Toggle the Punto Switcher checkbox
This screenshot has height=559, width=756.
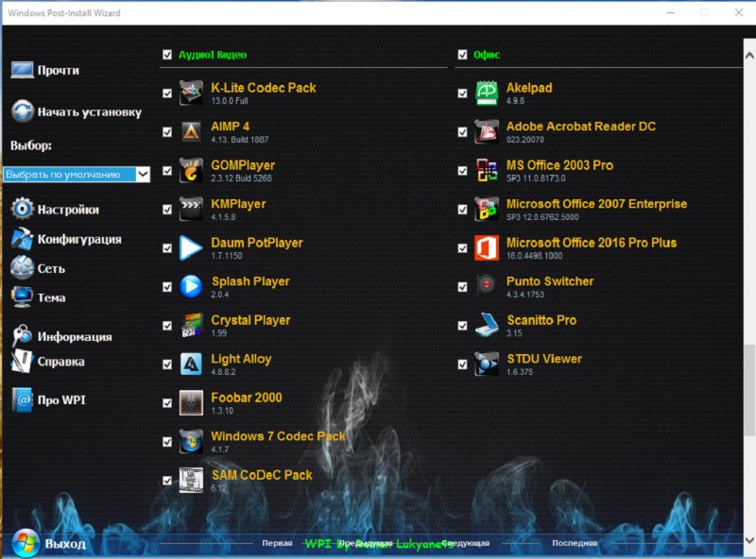462,287
